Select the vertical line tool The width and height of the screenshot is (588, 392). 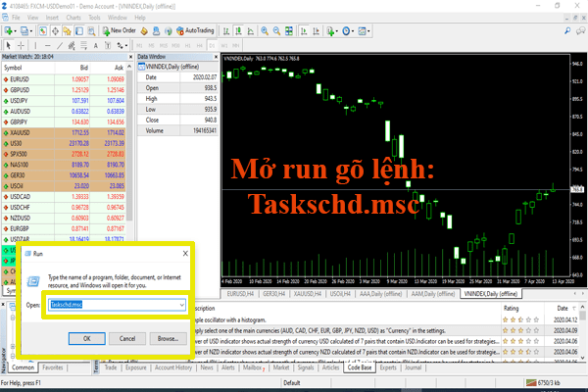pos(35,46)
